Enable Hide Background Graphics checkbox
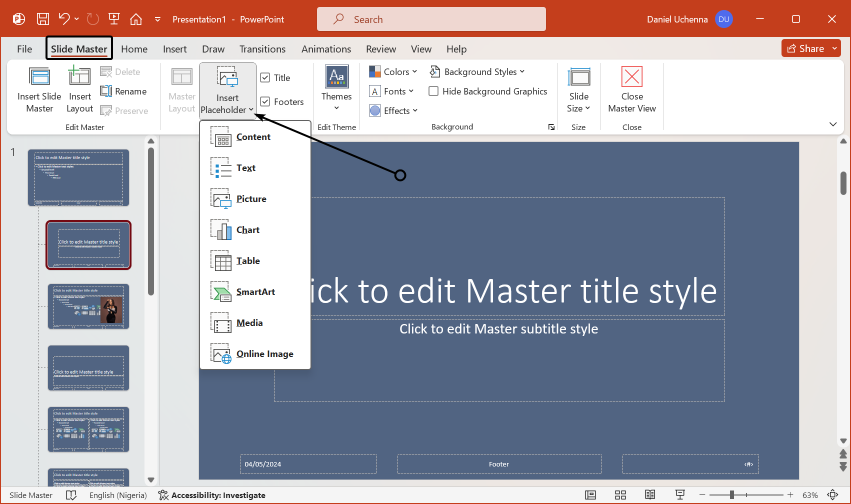 434,91
